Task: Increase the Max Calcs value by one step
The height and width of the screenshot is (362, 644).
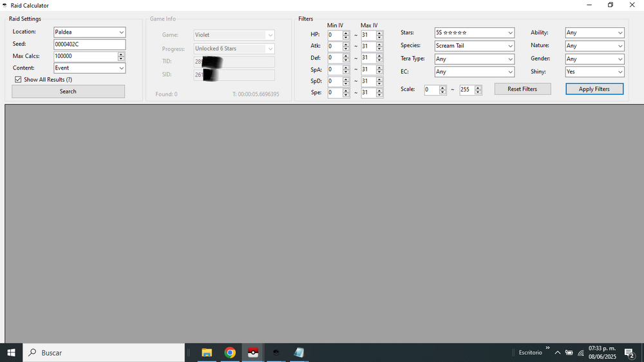Action: 121,54
